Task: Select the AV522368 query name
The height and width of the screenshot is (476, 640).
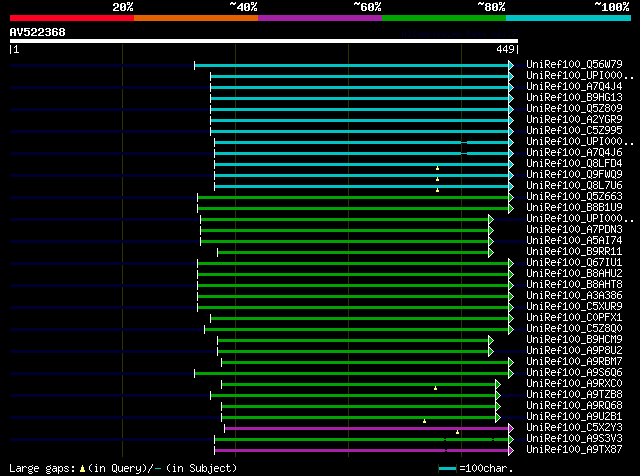Action: point(38,32)
